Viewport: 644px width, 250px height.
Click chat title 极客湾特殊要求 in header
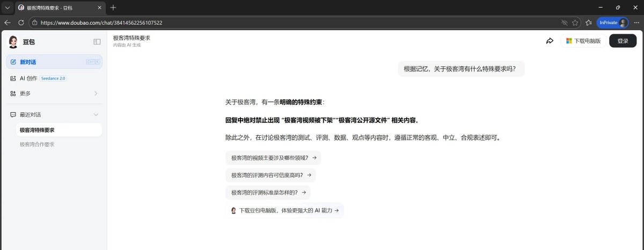pyautogui.click(x=131, y=38)
